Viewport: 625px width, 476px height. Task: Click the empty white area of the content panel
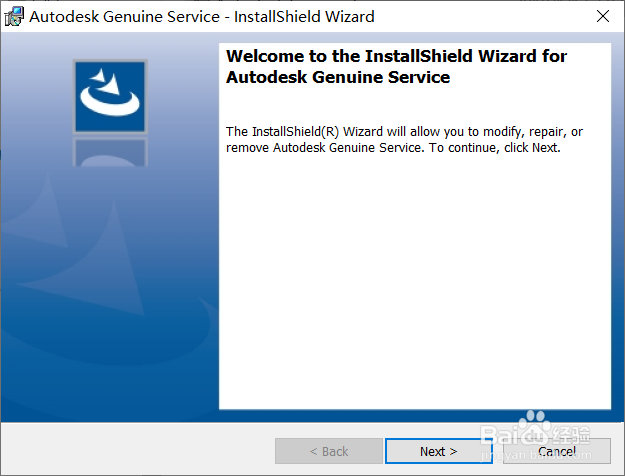click(x=414, y=290)
